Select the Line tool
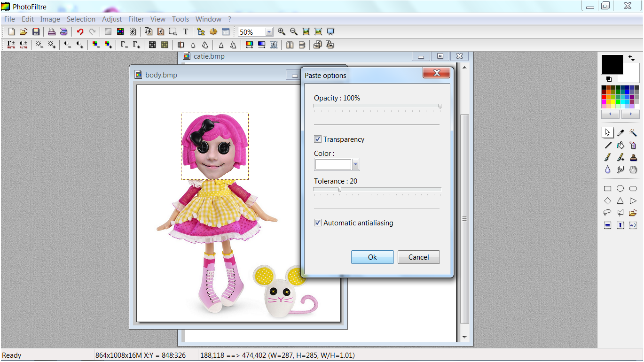The height and width of the screenshot is (362, 644). pos(608,145)
